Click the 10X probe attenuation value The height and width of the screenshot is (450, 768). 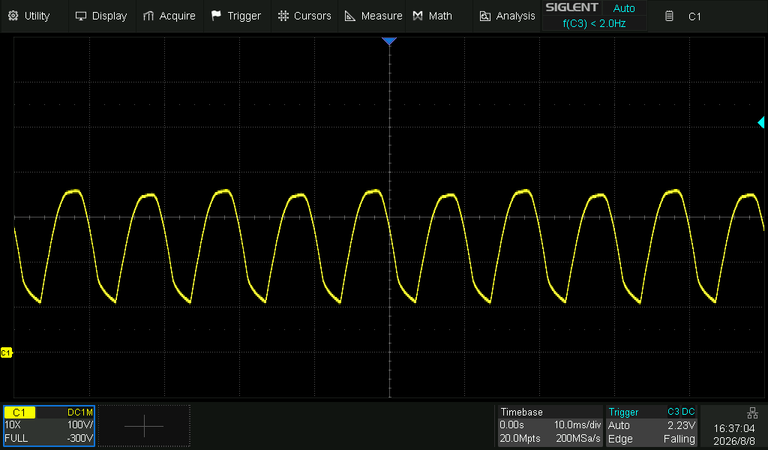click(x=13, y=425)
